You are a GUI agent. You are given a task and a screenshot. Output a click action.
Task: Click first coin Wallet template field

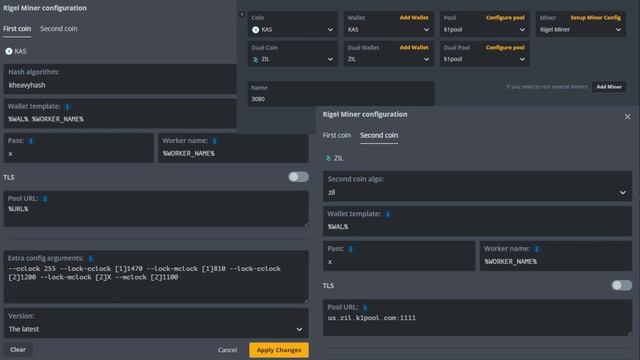tap(120, 113)
